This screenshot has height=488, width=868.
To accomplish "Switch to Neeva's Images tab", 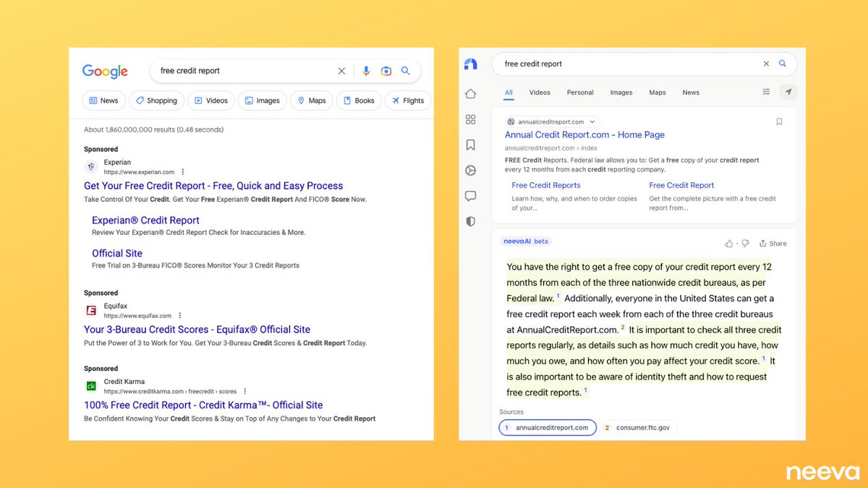I will [621, 93].
